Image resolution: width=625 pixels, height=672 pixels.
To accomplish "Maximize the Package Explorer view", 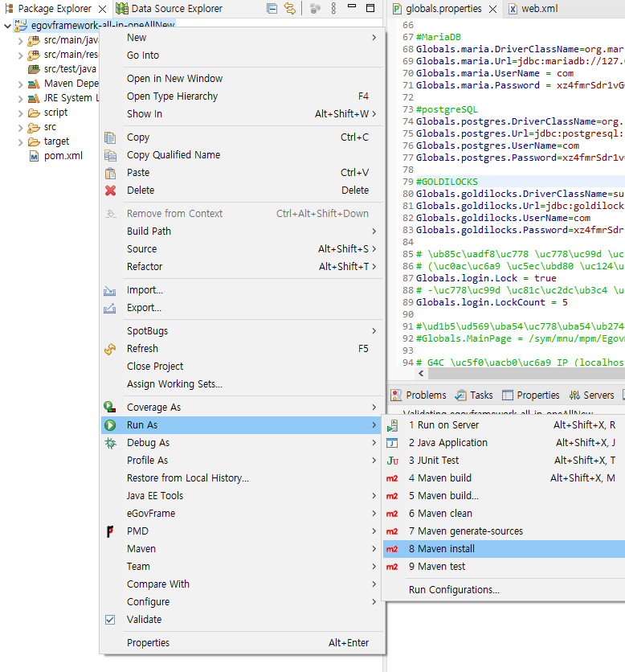I will [370, 8].
